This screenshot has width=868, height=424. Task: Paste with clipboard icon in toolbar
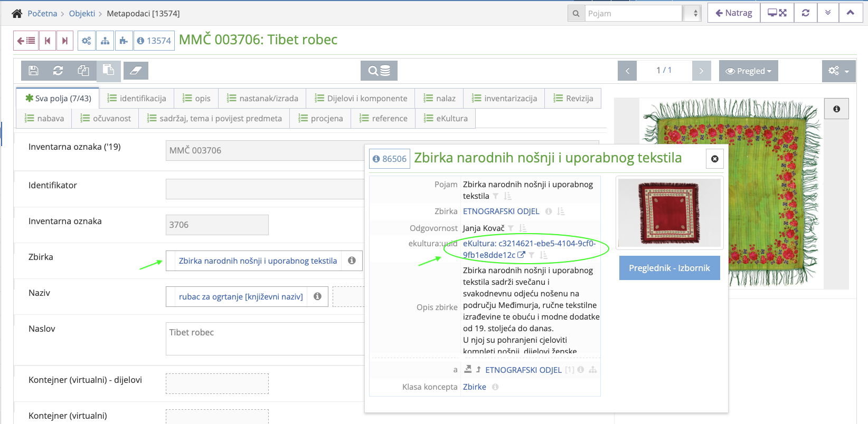(108, 70)
